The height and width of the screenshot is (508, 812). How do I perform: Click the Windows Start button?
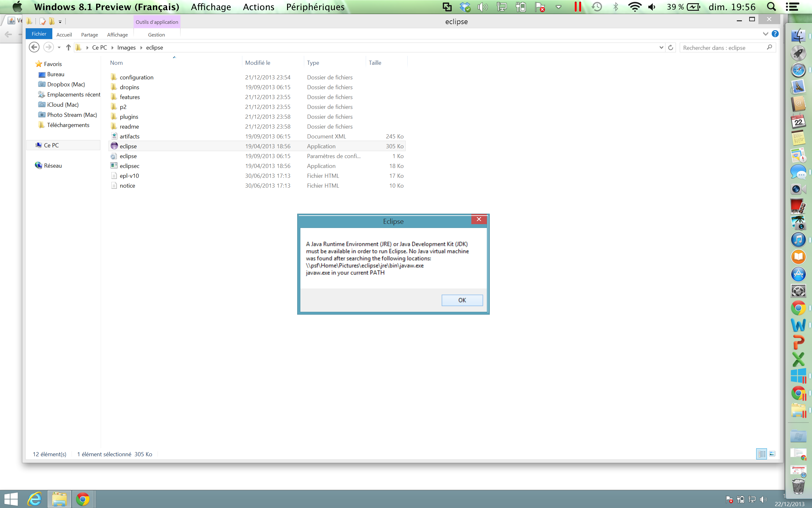11,499
